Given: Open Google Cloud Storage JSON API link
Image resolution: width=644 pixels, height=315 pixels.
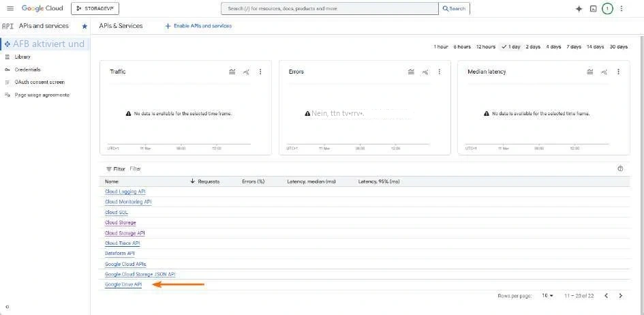Looking at the screenshot, I should pyautogui.click(x=140, y=274).
